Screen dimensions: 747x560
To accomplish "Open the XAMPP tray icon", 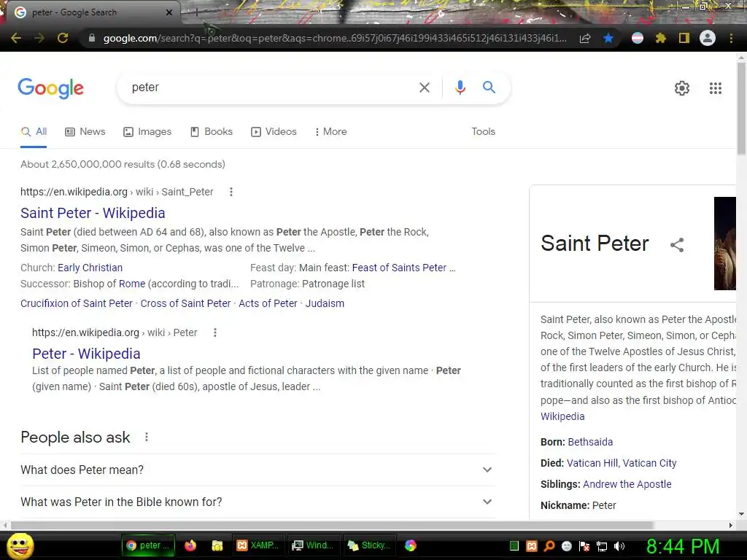I will coord(532,546).
